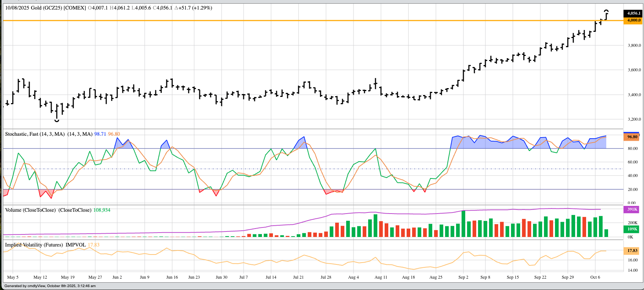Click the 'Volume (CloseToClose)' indicator title

coord(30,210)
